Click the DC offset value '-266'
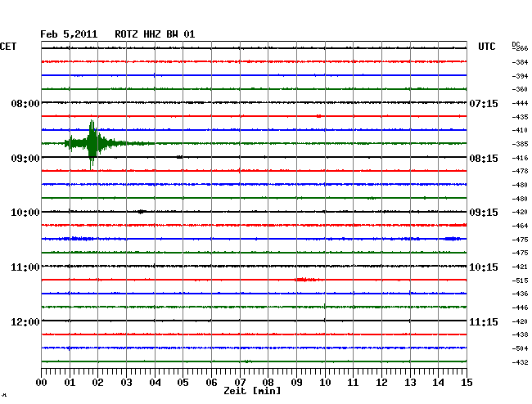Screen dimensions: 532x404 point(520,48)
